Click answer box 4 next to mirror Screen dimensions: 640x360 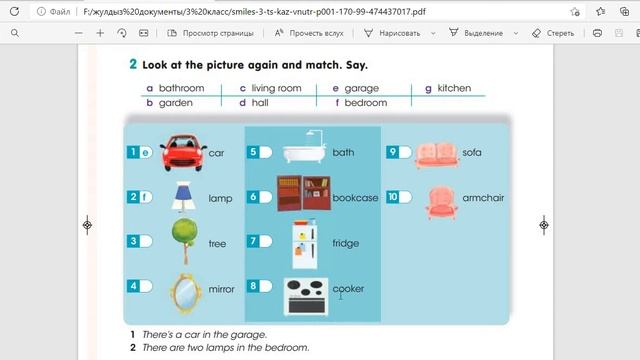point(146,286)
